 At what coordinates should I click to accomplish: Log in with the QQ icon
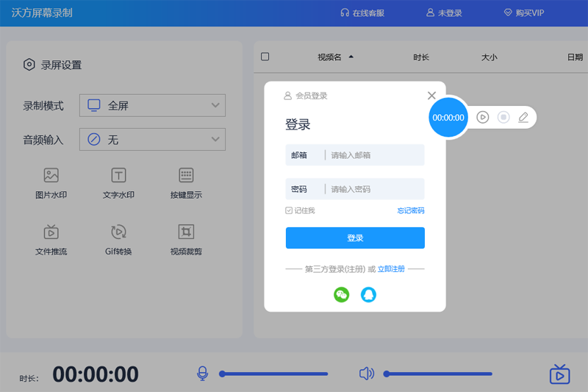368,295
